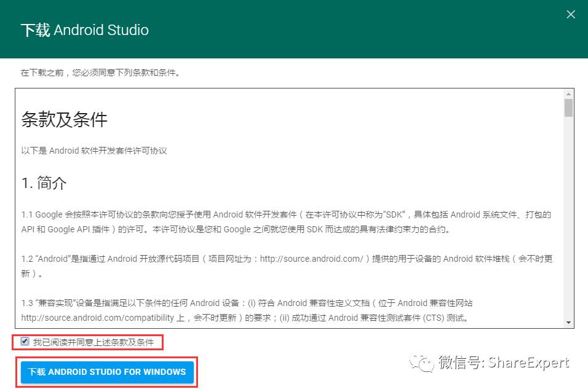Toggle the agree-to-terms checkbox
The image size is (588, 389).
point(25,342)
